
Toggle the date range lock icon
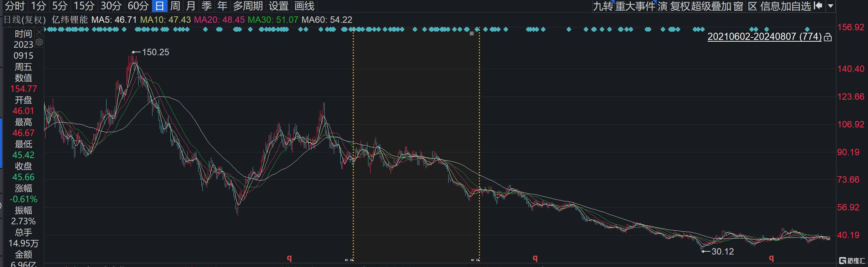[828, 37]
